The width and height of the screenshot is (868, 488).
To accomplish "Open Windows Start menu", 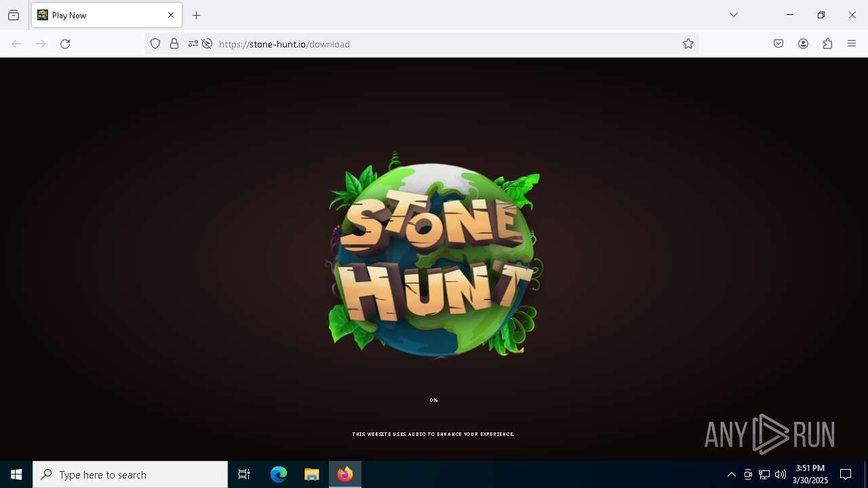I will click(x=16, y=474).
